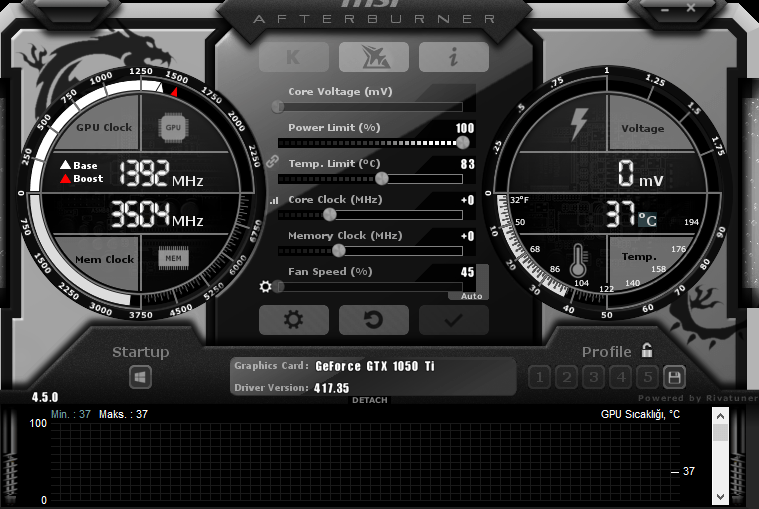Select profile slot 5
The image size is (759, 509).
648,377
